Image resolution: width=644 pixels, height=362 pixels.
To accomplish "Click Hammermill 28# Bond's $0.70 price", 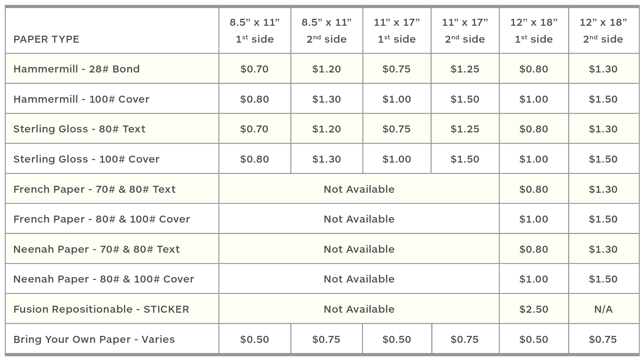I will [x=255, y=69].
